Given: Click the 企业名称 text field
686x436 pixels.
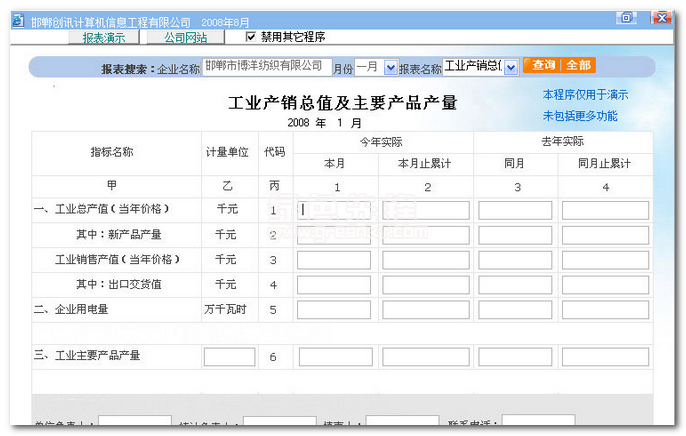Looking at the screenshot, I should click(x=267, y=66).
